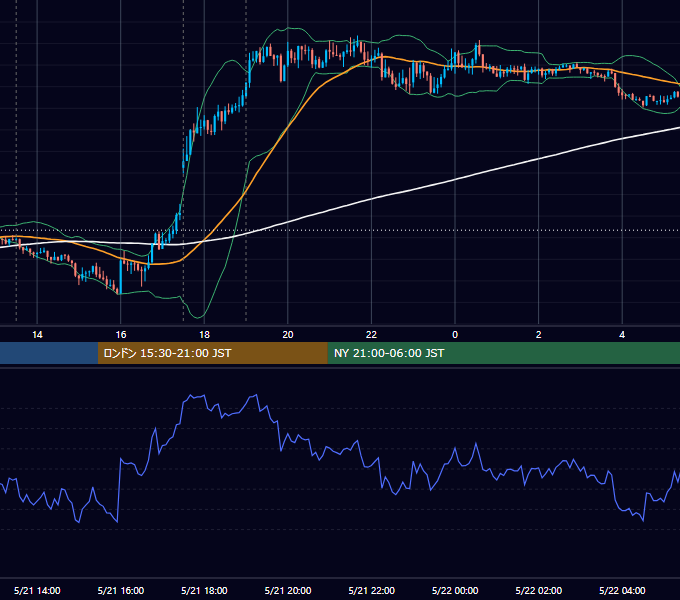The image size is (680, 600).
Task: Click the 5/21 16:00 date label
Action: click(121, 590)
